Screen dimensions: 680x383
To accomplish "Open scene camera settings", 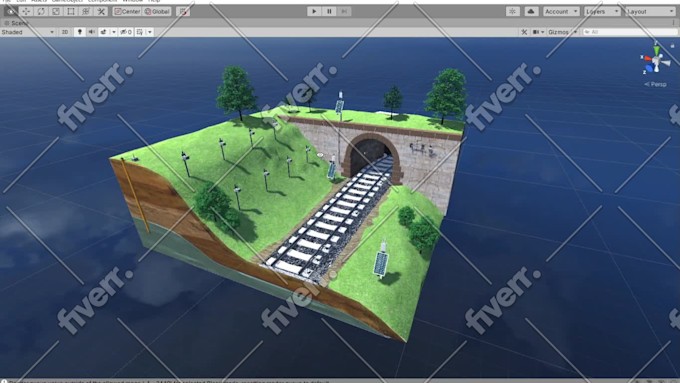I will click(x=538, y=32).
